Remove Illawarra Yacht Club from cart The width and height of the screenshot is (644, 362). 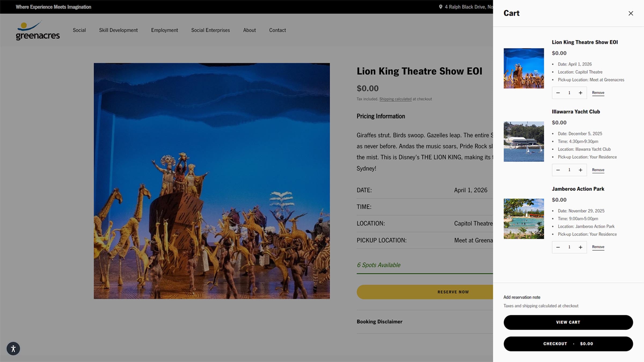coord(598,170)
